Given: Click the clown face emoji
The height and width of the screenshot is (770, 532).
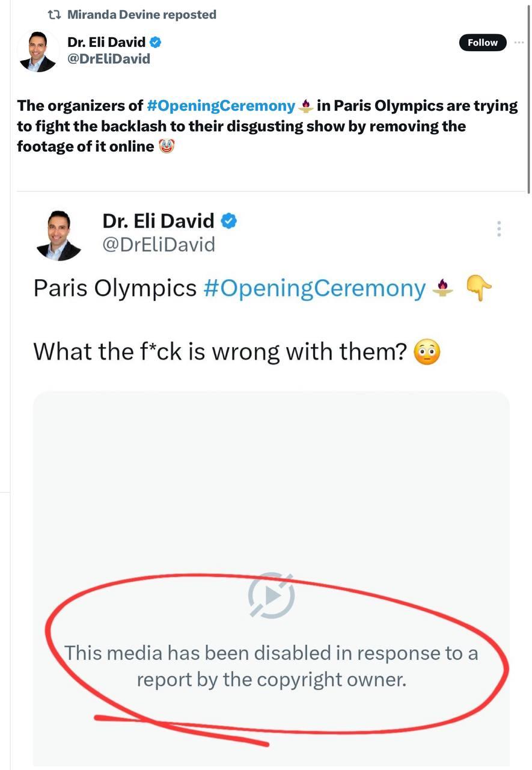Looking at the screenshot, I should 167,146.
